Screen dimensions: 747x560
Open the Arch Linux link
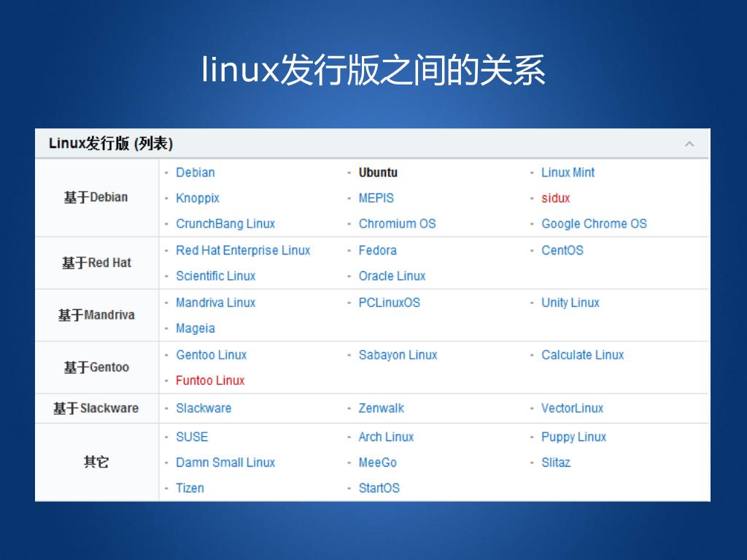pyautogui.click(x=387, y=437)
